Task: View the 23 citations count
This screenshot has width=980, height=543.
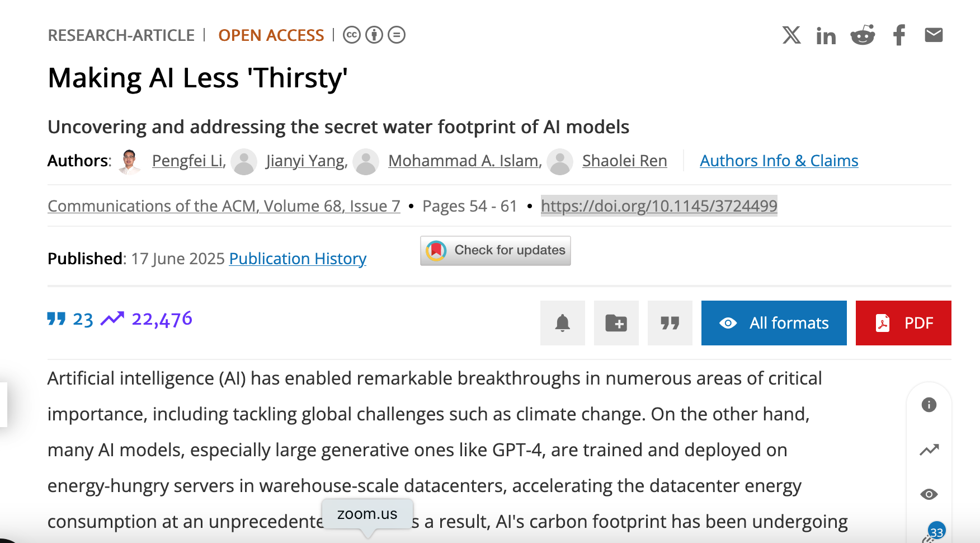Action: coord(71,319)
